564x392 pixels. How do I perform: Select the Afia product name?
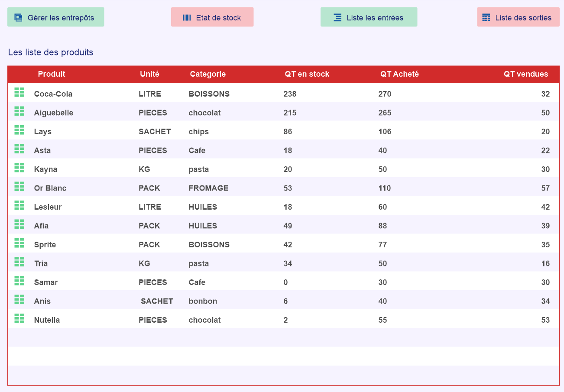41,226
